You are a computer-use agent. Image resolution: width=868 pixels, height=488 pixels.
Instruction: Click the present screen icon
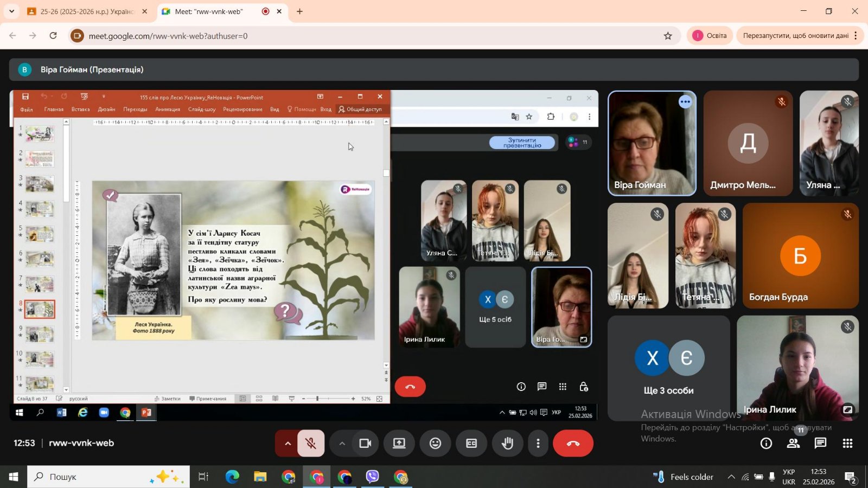(399, 444)
